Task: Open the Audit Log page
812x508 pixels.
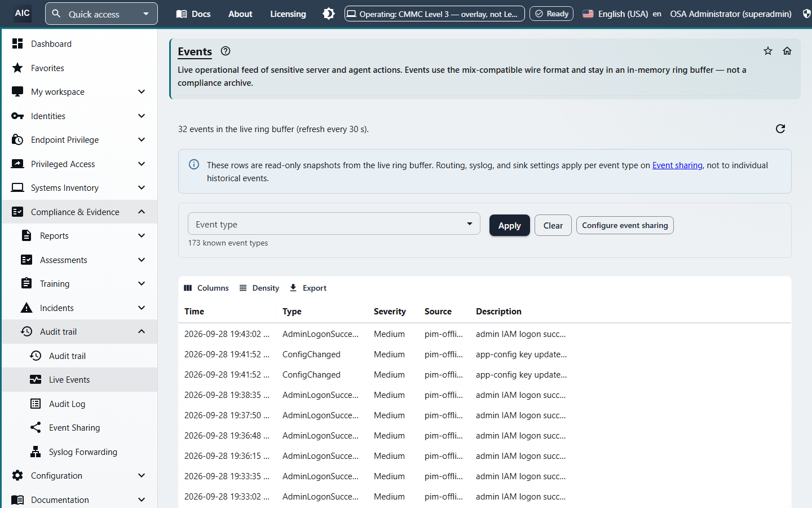Action: click(x=80, y=404)
